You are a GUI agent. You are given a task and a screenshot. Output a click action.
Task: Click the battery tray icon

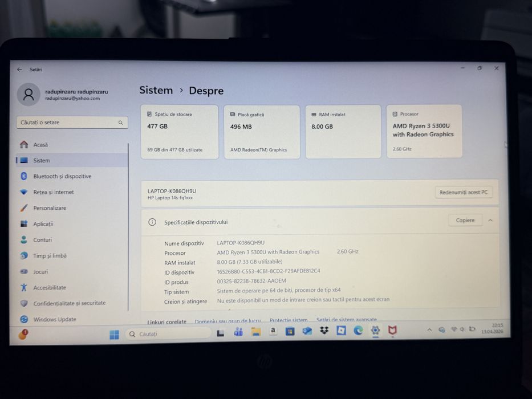[x=472, y=329]
